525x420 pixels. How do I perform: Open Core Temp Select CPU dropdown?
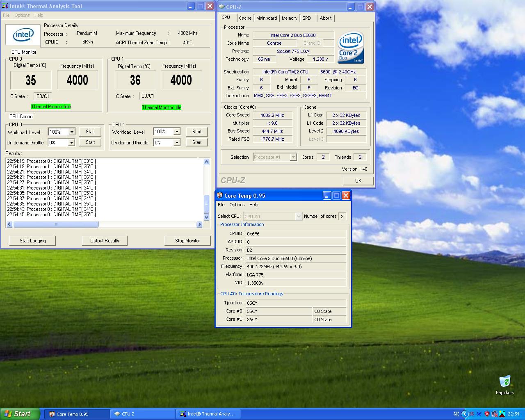pyautogui.click(x=299, y=216)
